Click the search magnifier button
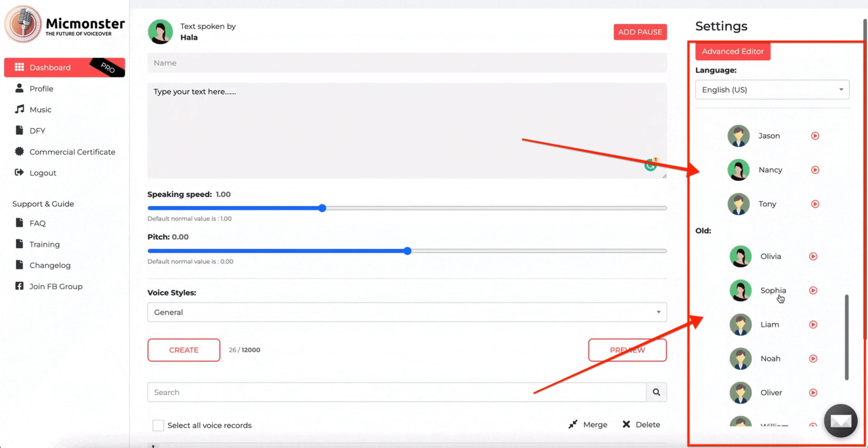The height and width of the screenshot is (448, 868). [x=656, y=392]
